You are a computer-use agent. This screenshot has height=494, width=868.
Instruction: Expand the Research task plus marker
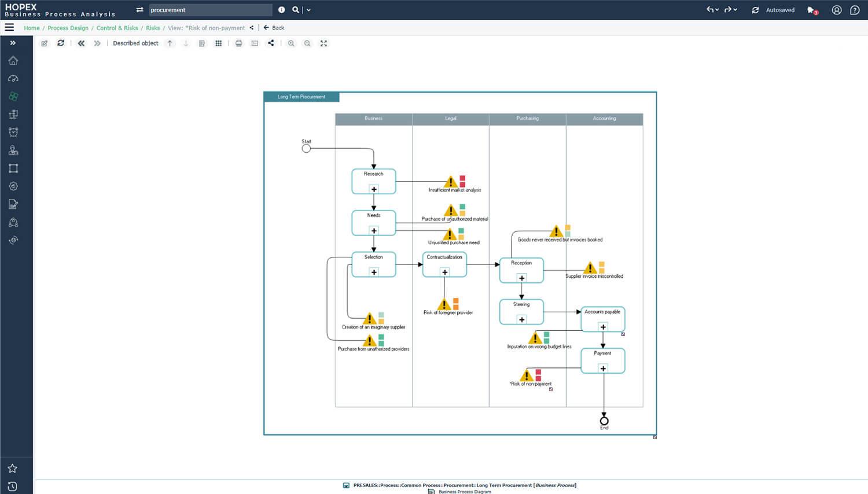tap(374, 189)
